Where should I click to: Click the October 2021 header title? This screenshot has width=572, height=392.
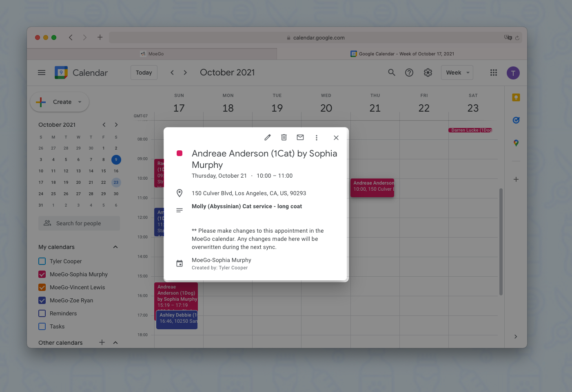[x=227, y=73]
